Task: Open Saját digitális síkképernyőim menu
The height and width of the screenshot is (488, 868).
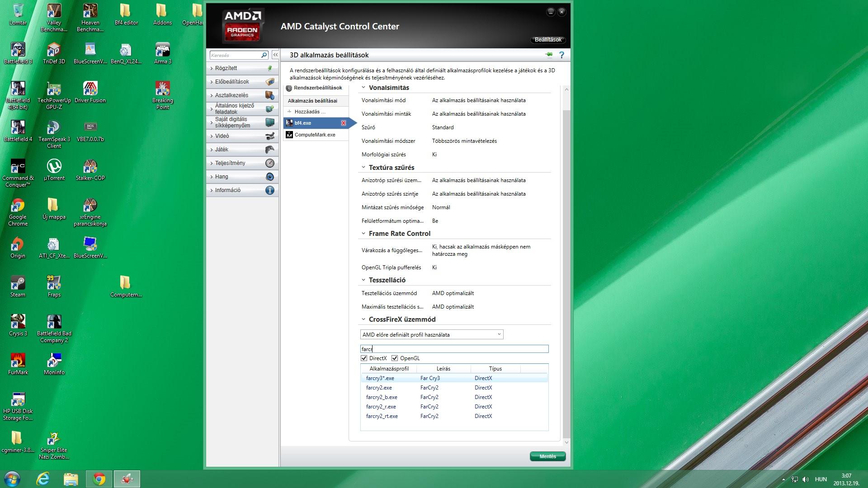Action: coord(242,122)
